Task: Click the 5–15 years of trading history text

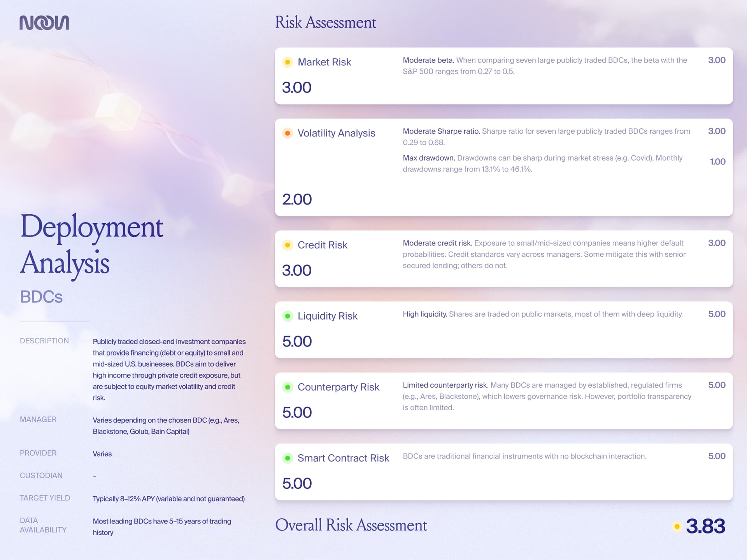Action: click(x=162, y=527)
